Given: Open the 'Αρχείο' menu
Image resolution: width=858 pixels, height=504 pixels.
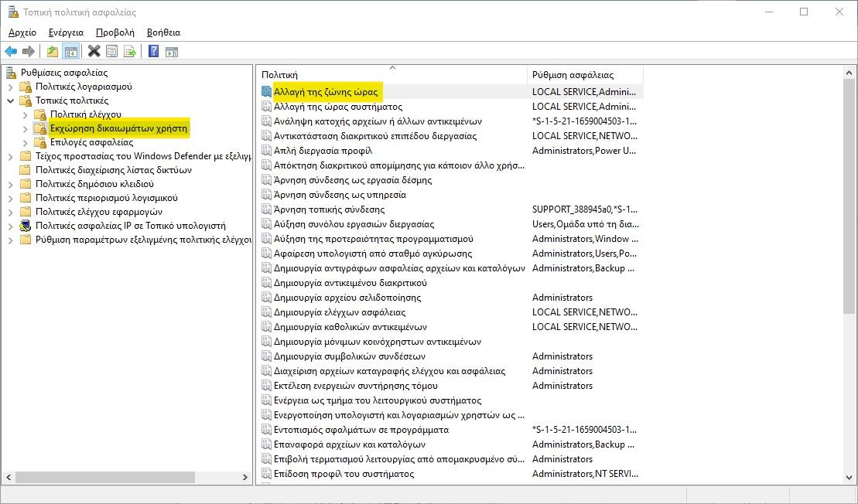Looking at the screenshot, I should point(22,32).
